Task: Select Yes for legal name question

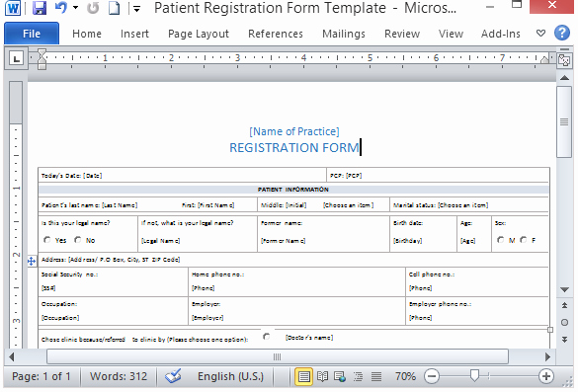Action: tap(47, 240)
